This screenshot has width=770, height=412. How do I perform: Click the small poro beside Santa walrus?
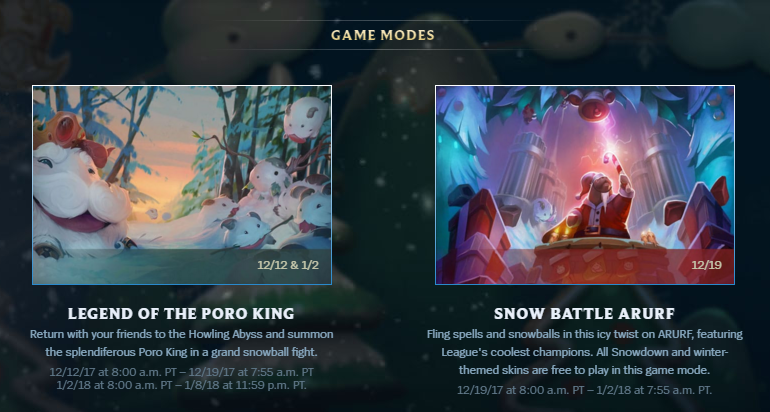tap(544, 212)
